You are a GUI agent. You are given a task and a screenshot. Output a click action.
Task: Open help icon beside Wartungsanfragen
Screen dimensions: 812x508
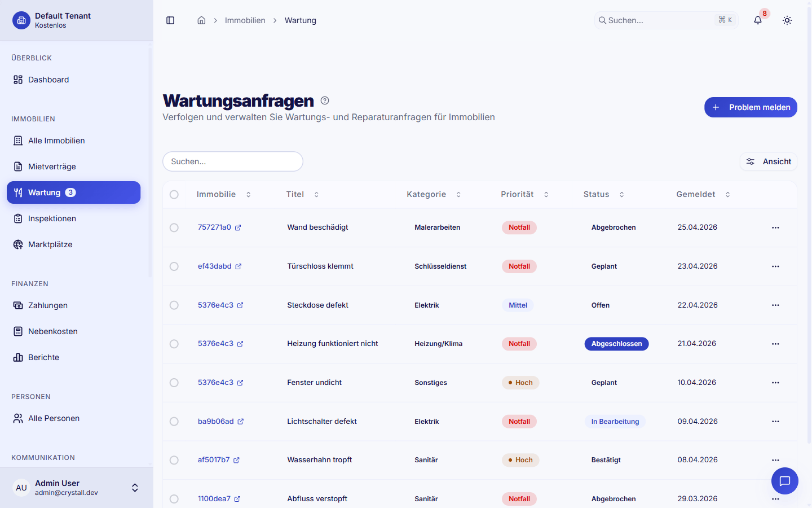point(325,100)
